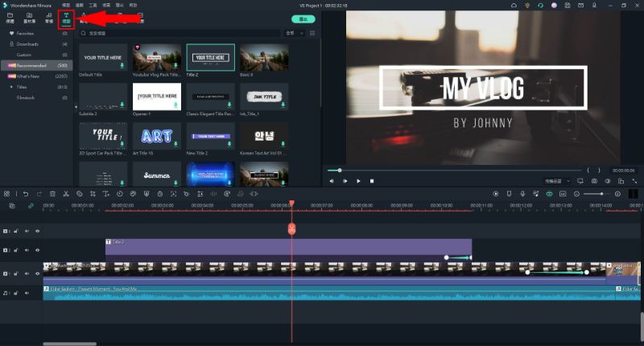Open the cloud icon in title bar
644x346 pixels.
(x=514, y=6)
